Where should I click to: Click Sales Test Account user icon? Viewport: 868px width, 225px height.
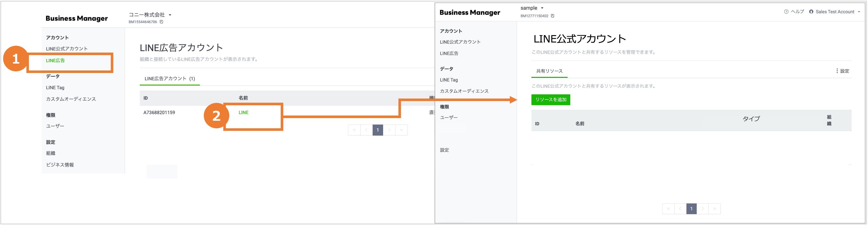click(x=811, y=11)
